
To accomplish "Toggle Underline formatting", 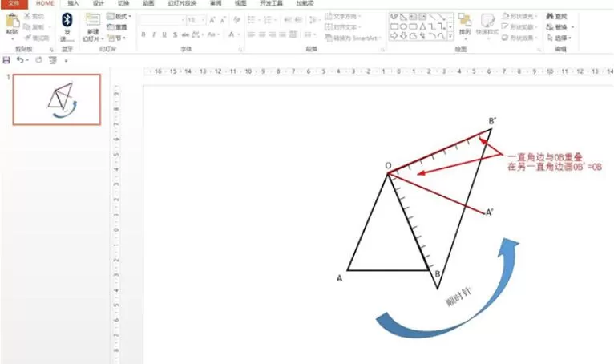I will click(164, 34).
